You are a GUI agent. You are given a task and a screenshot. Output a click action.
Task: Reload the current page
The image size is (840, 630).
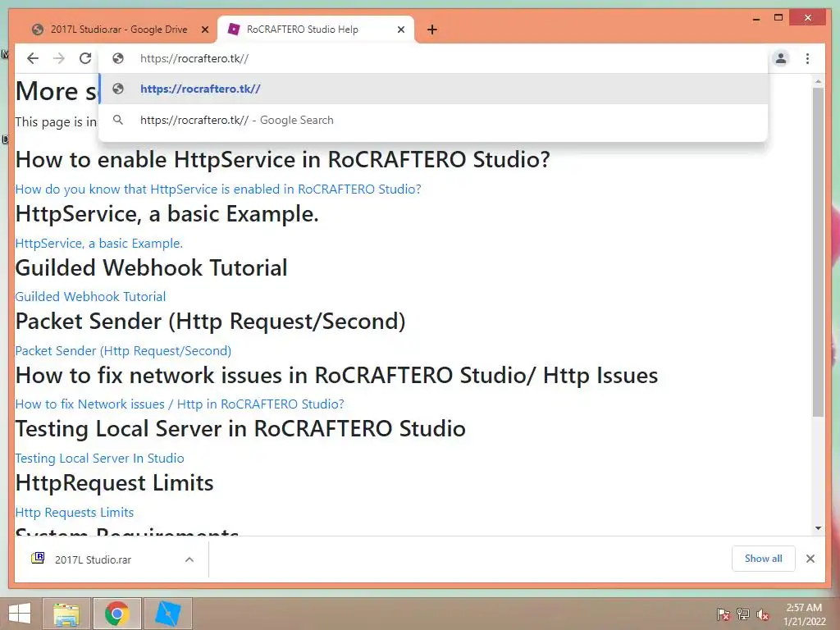coord(85,58)
